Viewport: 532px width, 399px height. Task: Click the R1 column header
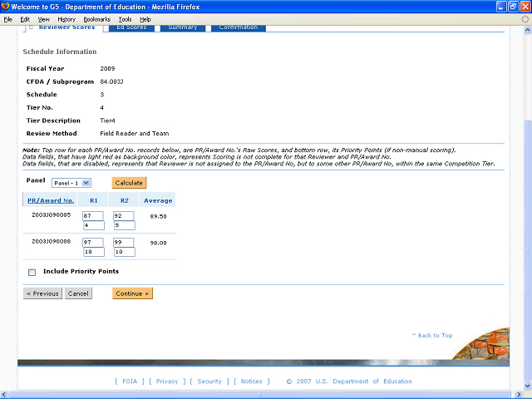pos(93,200)
